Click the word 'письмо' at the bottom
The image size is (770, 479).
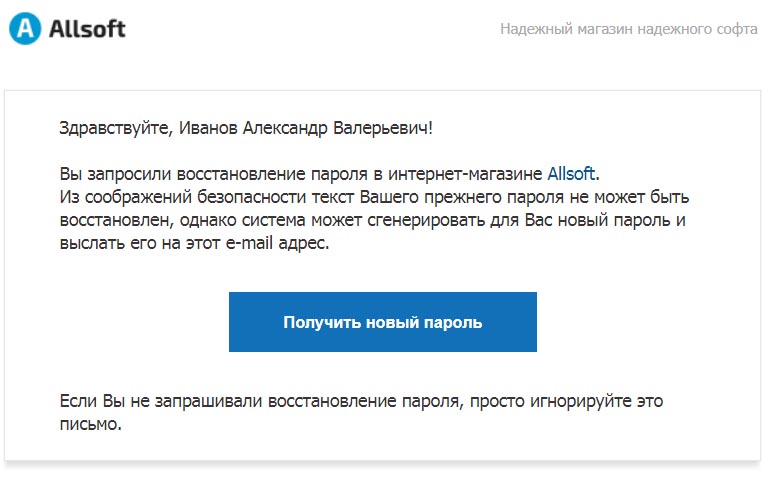tap(88, 424)
